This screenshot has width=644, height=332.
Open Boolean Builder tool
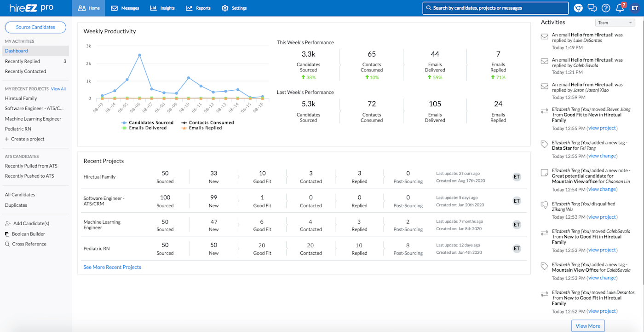(x=25, y=234)
